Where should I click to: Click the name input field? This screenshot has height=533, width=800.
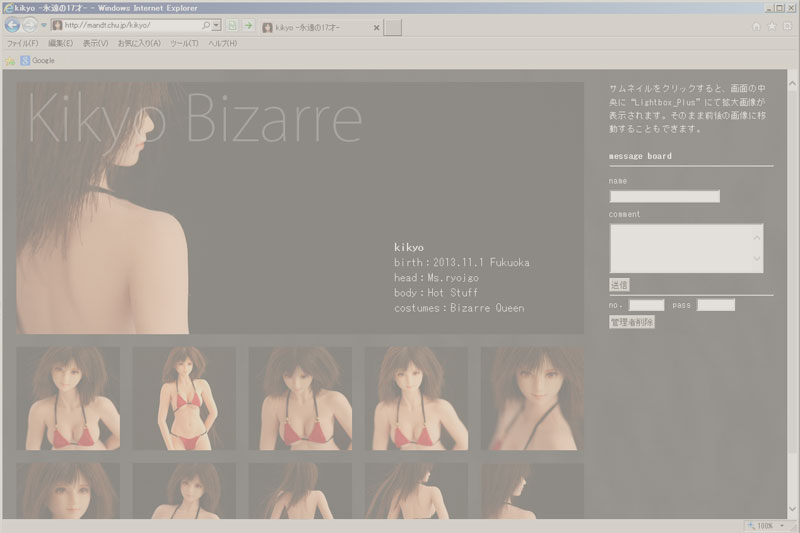tap(664, 196)
